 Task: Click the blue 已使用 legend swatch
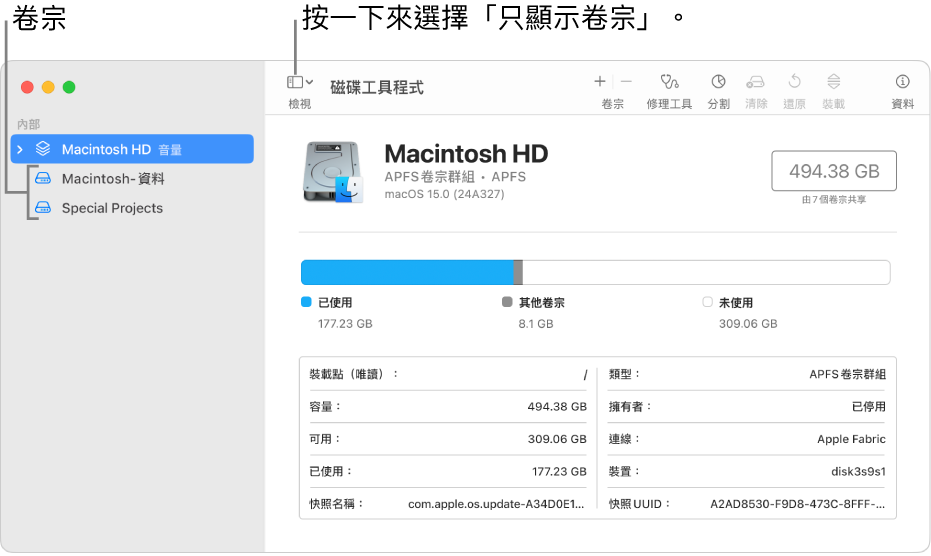click(306, 302)
